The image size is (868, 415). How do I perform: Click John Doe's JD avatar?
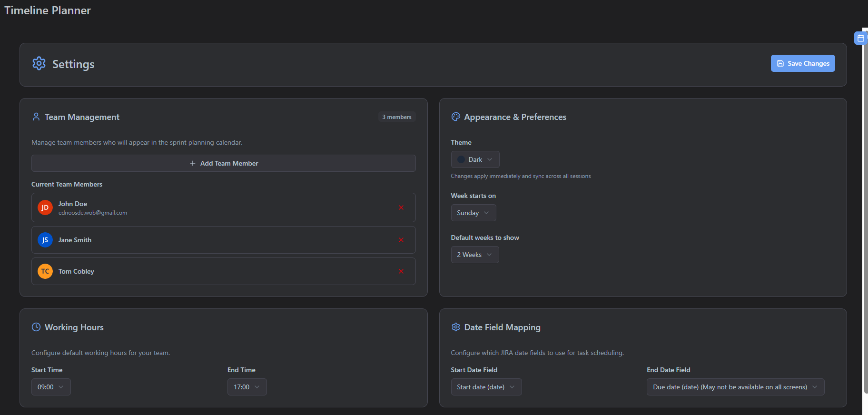click(x=45, y=207)
